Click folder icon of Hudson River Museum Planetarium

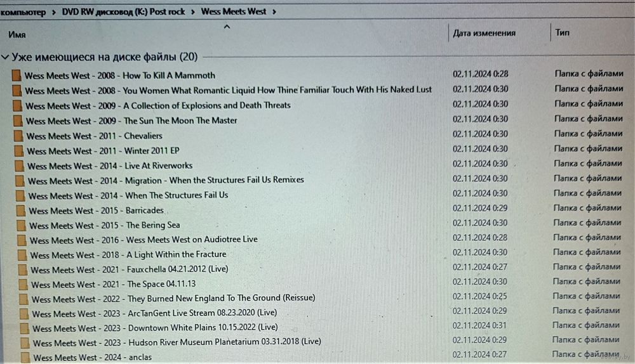(25, 343)
